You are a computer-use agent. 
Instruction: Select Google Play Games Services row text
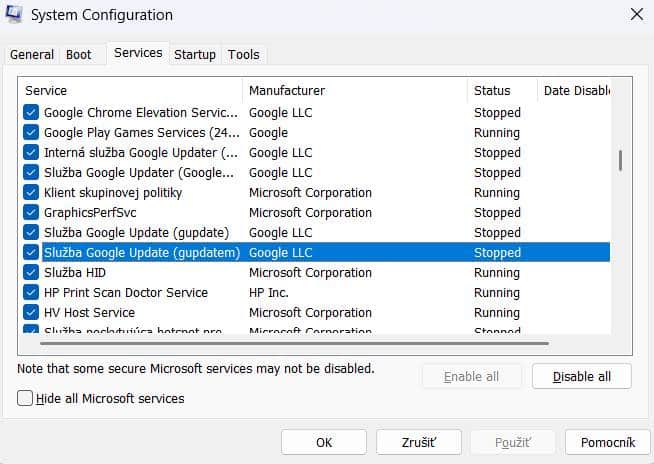142,132
